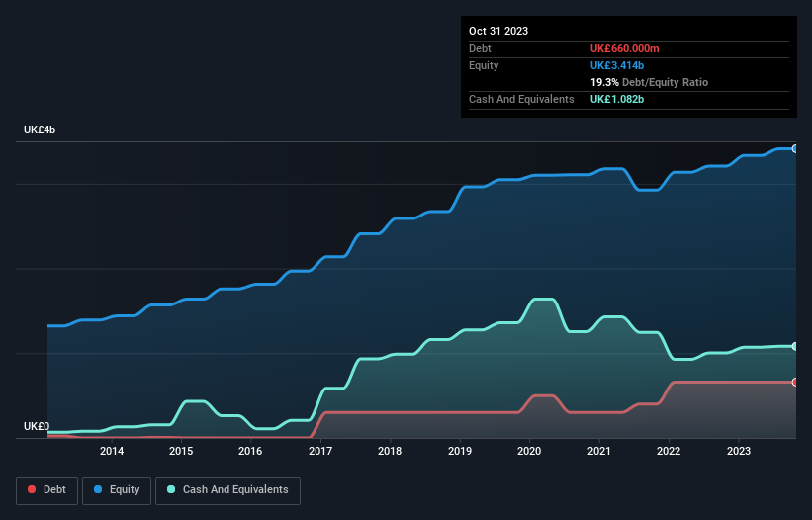
Task: Click the UK£1.082b cash value
Action: (617, 99)
